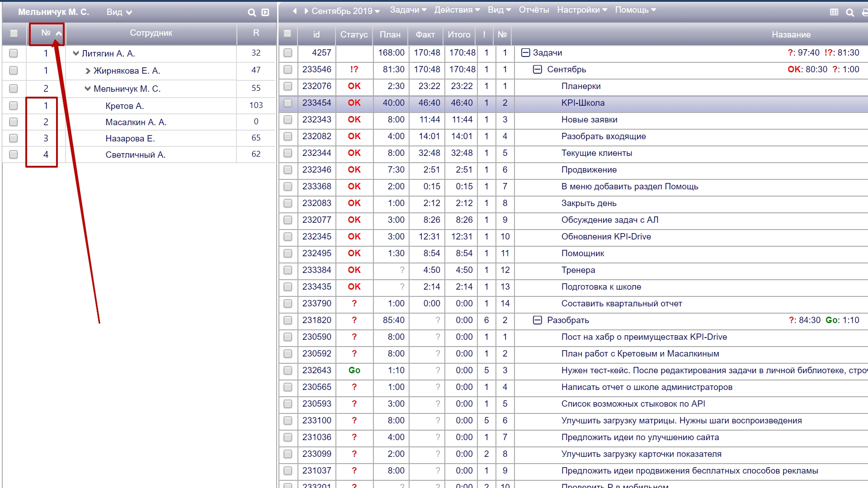Tick checkbox for task 233454 KPI-Школа
Viewport: 868px width, 488px height.
coord(288,103)
